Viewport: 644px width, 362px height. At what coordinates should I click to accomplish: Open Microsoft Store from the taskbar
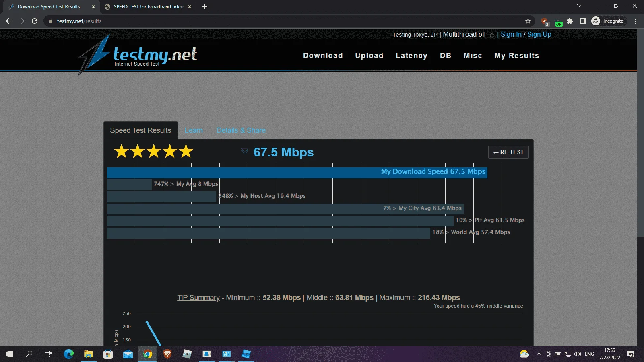click(108, 354)
